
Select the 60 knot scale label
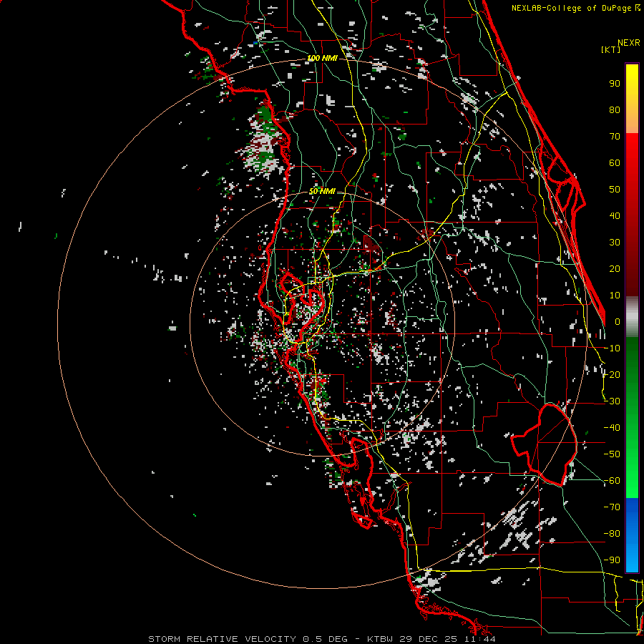(x=615, y=162)
